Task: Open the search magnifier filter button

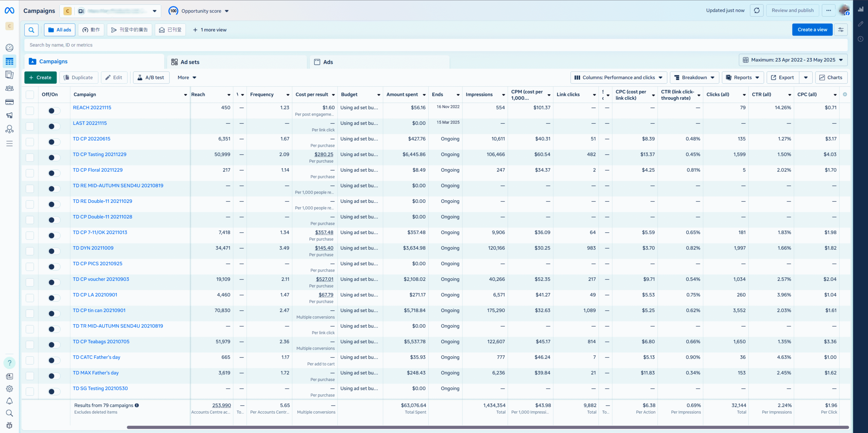Action: pyautogui.click(x=31, y=30)
